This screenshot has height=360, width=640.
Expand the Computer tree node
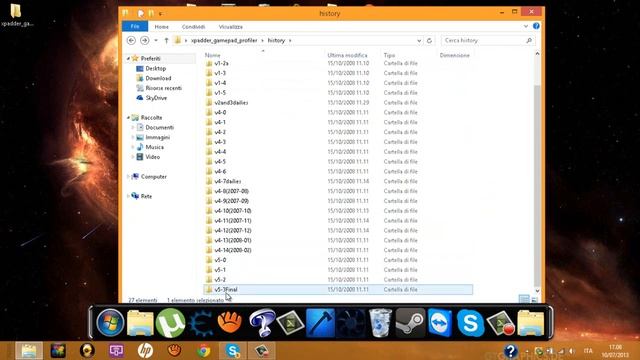coord(128,177)
